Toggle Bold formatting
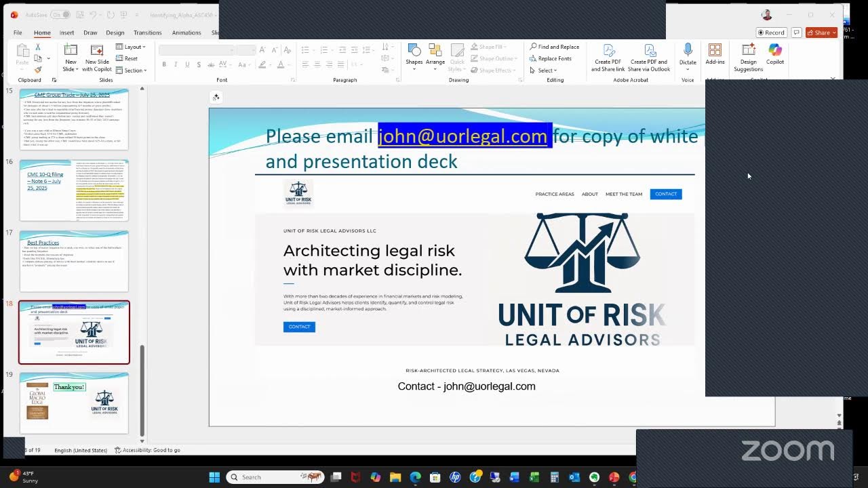 coord(164,64)
